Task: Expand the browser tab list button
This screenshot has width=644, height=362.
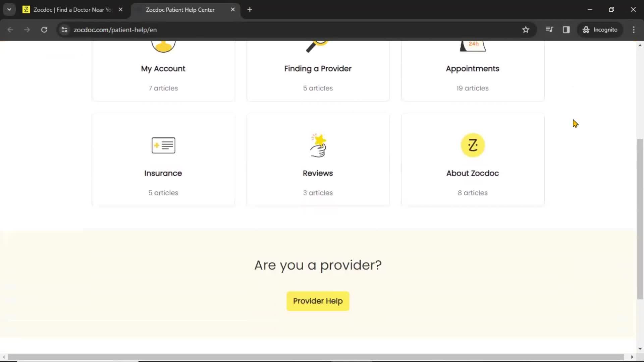Action: pyautogui.click(x=9, y=9)
